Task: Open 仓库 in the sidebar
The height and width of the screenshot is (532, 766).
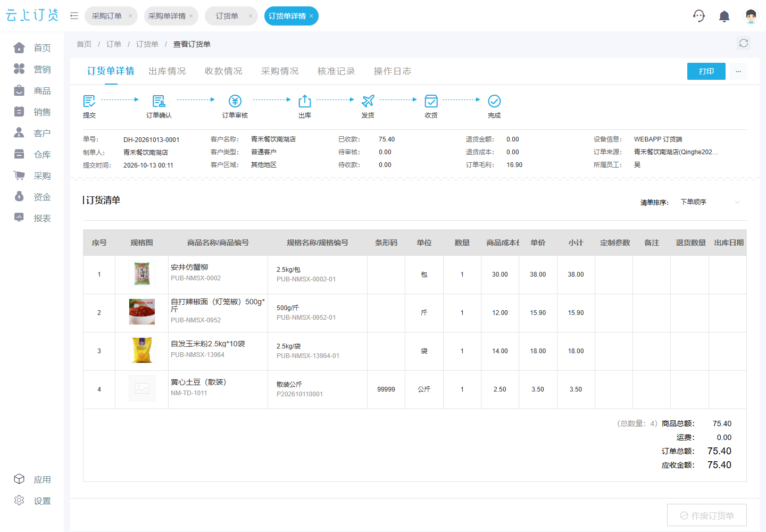Action: click(32, 154)
